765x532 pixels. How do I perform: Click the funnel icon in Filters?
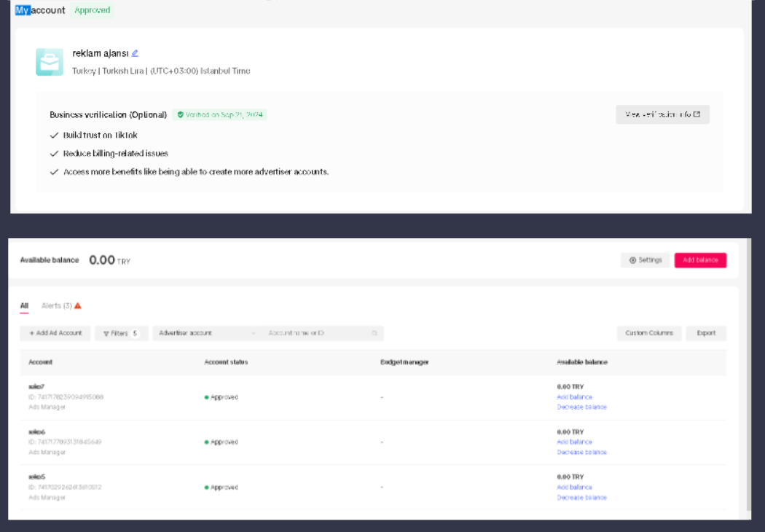(106, 333)
